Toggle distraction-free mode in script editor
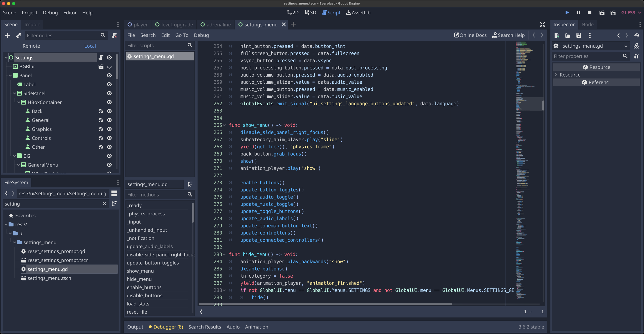This screenshot has width=644, height=334. [x=542, y=24]
